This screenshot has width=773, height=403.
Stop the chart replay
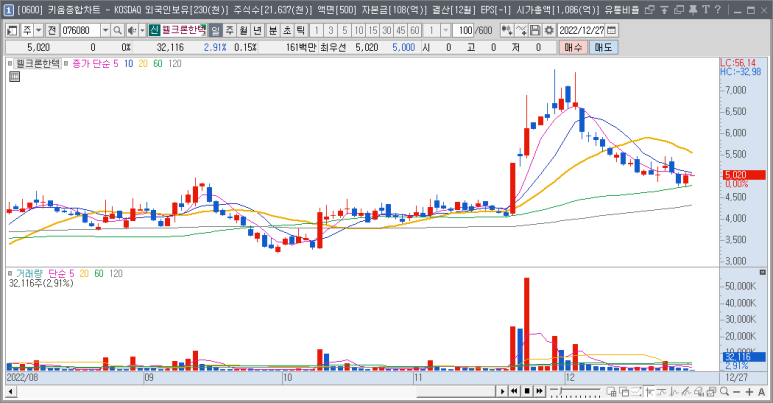coord(527,391)
